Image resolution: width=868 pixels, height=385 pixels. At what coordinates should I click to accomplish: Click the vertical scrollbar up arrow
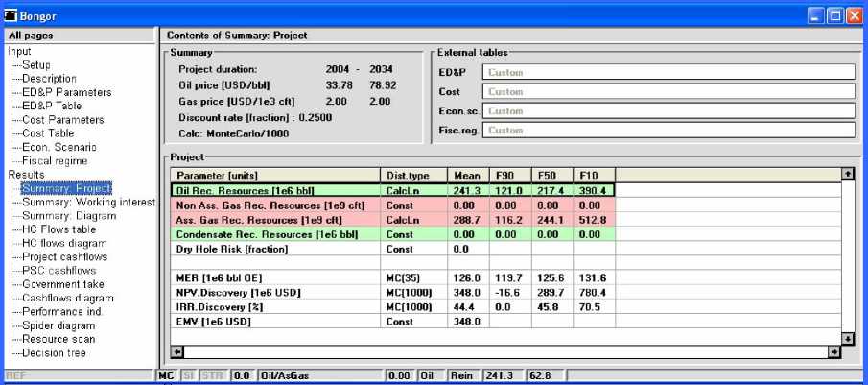pos(847,174)
